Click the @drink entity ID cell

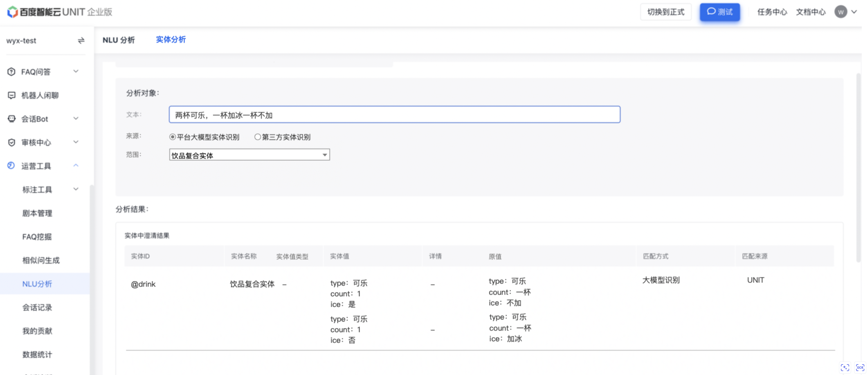(143, 284)
